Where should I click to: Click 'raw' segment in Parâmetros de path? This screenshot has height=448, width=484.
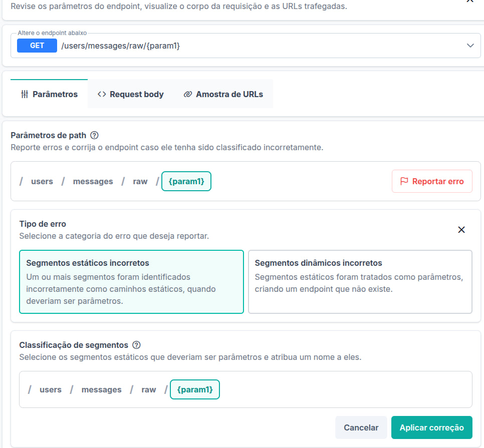click(x=140, y=181)
